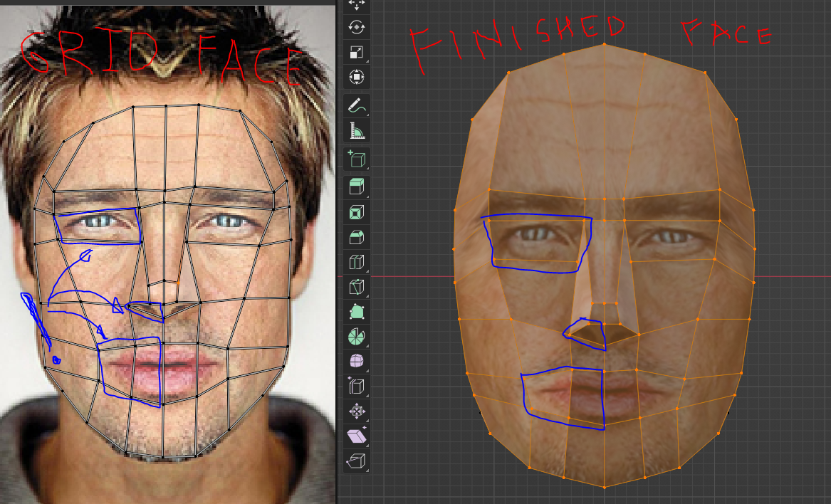Select the Smooth vertices tool
The height and width of the screenshot is (504, 831).
coord(357,362)
